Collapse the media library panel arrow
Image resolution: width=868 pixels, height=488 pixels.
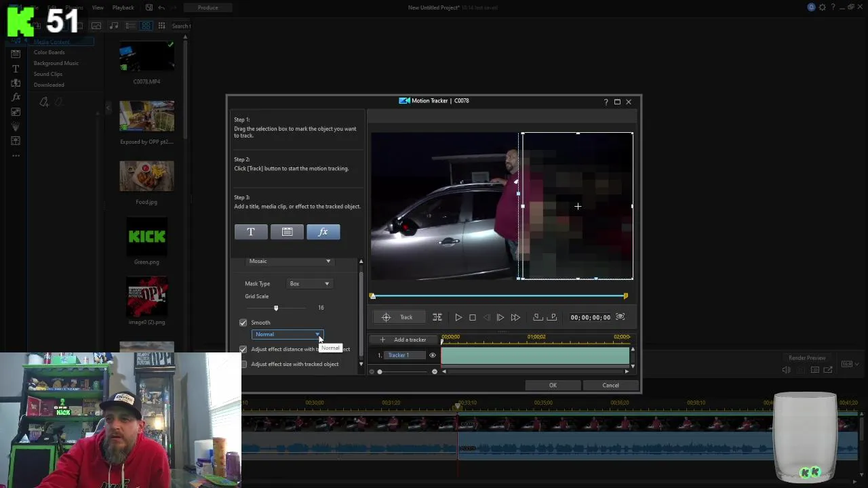point(108,107)
